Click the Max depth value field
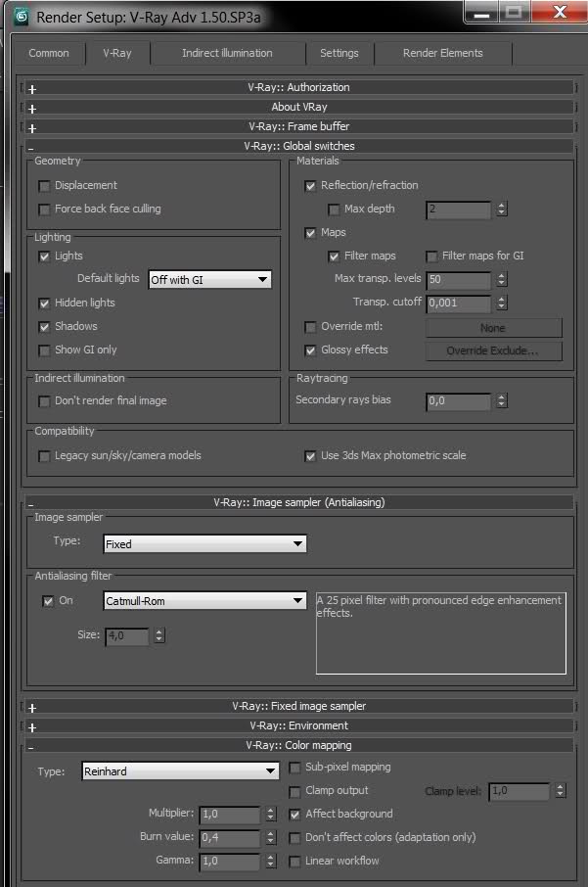The height and width of the screenshot is (887, 588). coord(459,210)
